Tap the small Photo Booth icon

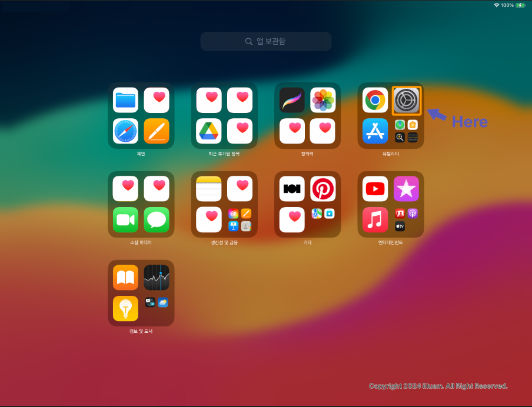pyautogui.click(x=400, y=213)
